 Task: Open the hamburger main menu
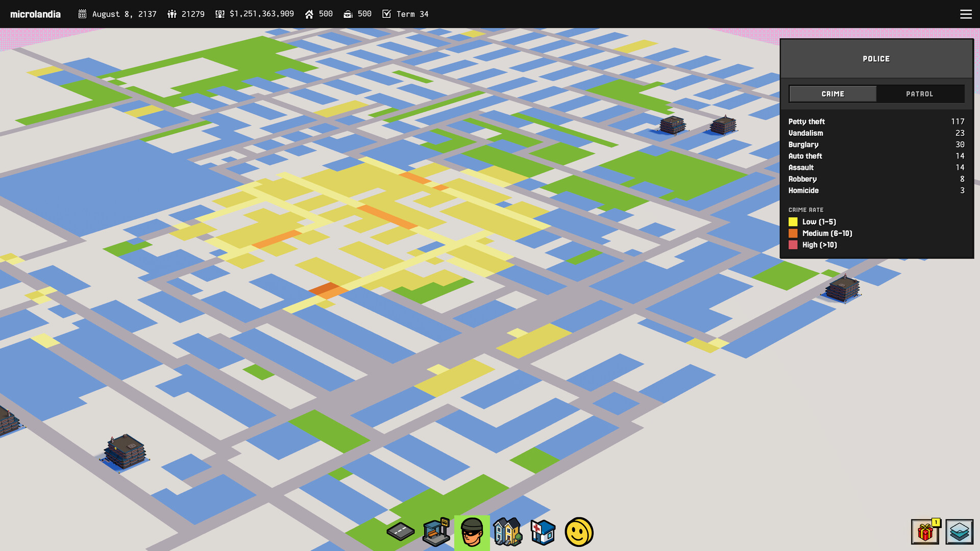pyautogui.click(x=966, y=14)
